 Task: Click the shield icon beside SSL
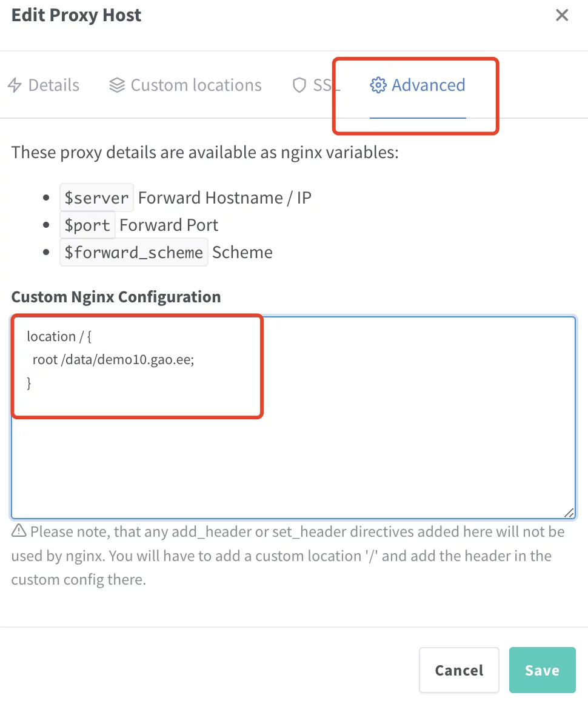299,85
